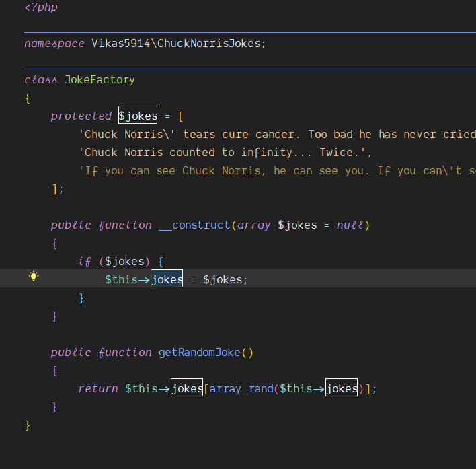Click the "getRandomJoke" method name
The height and width of the screenshot is (469, 476).
pos(200,353)
